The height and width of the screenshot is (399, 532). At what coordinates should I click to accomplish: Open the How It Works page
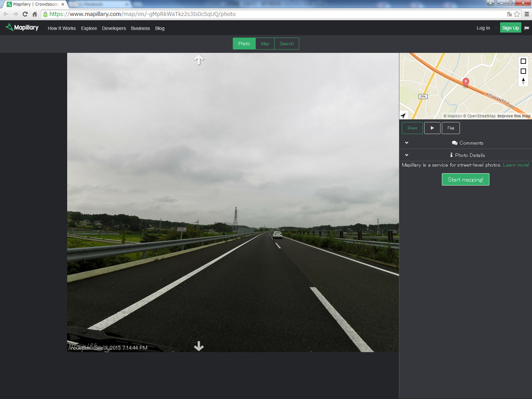62,28
